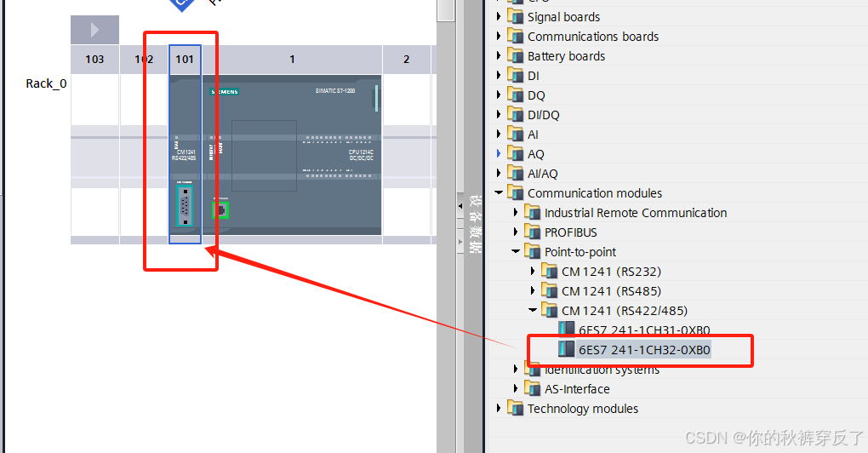The image size is (868, 453).
Task: Expand the DI folder arrow
Action: coord(498,75)
